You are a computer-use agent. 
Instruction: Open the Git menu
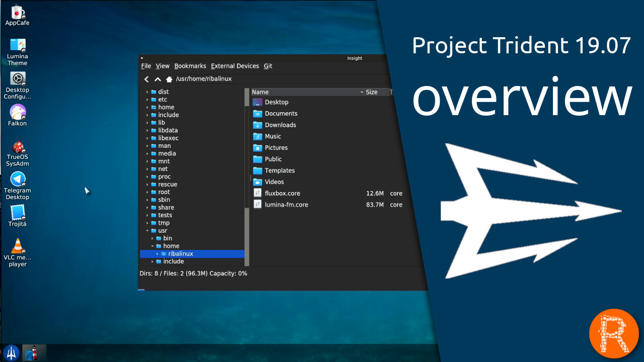(268, 66)
